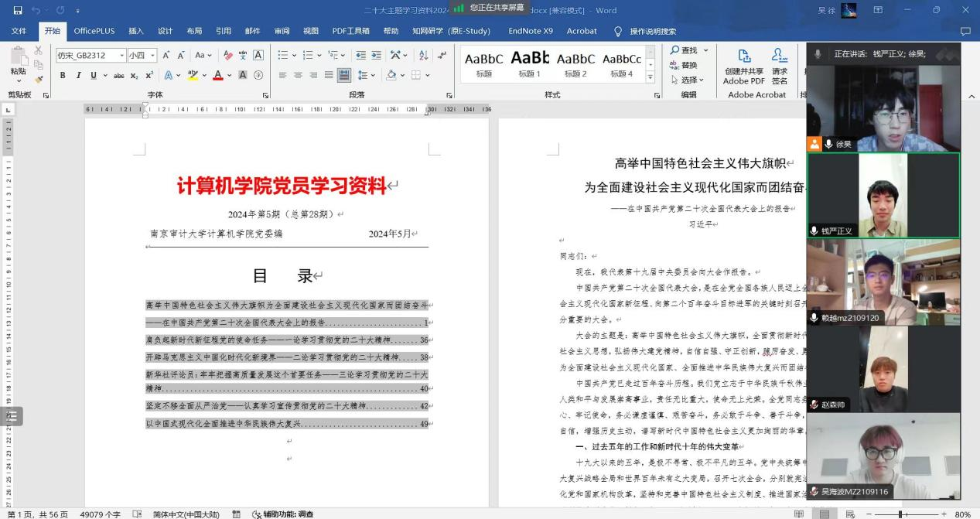This screenshot has width=980, height=519.
Task: Click the Sort (A-Z) paragraph icon
Action: pyautogui.click(x=423, y=56)
